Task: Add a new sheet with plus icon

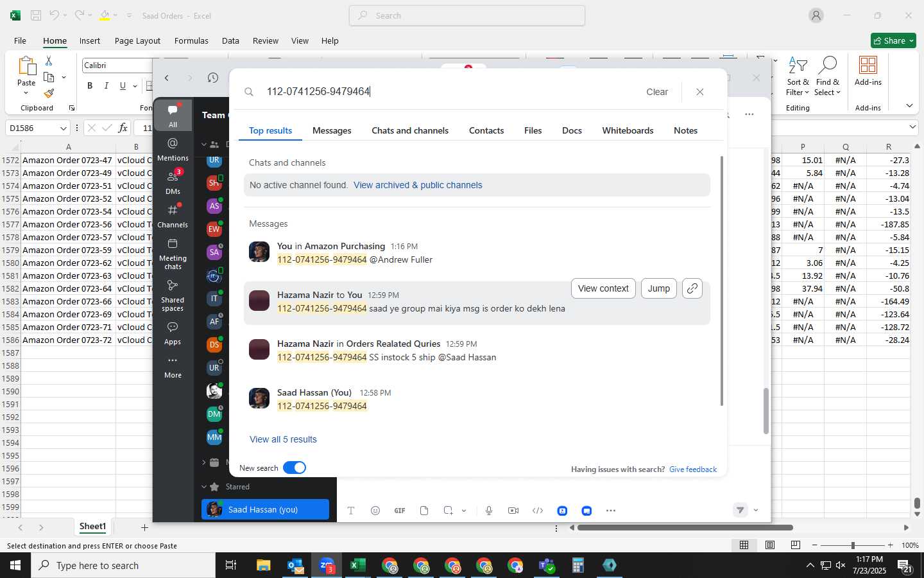Action: [145, 527]
